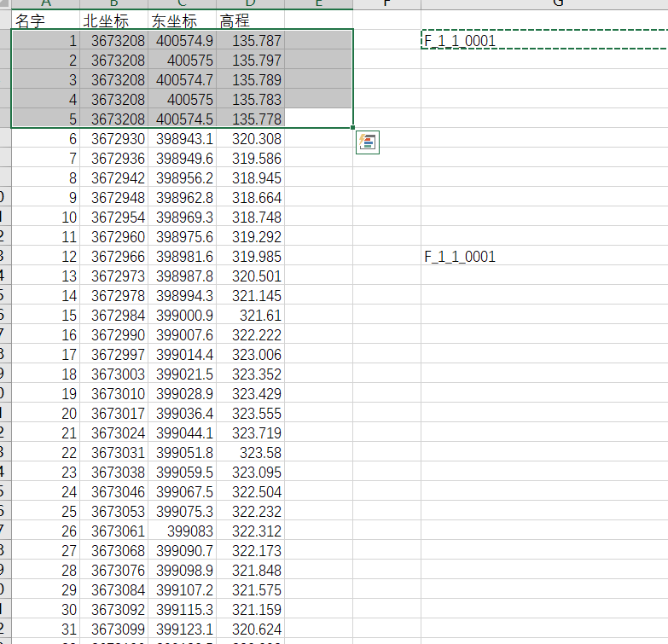
Task: Select column B by its header
Action: click(113, 3)
